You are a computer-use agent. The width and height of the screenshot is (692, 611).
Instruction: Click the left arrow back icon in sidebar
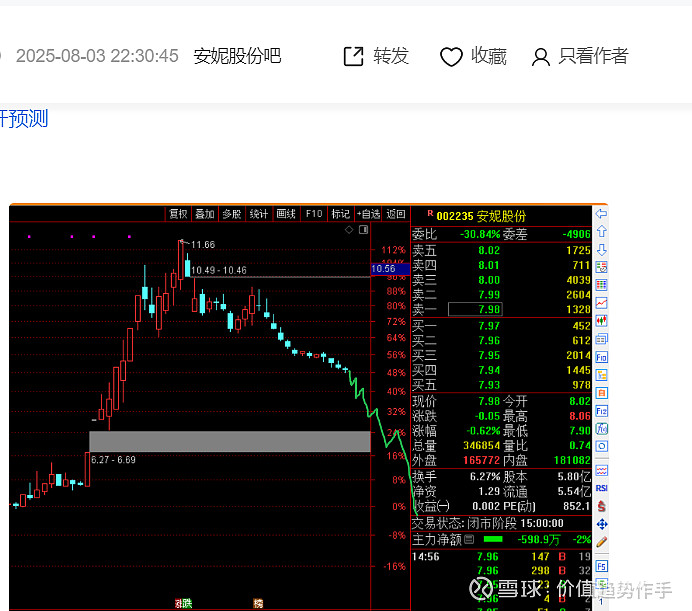[x=601, y=214]
